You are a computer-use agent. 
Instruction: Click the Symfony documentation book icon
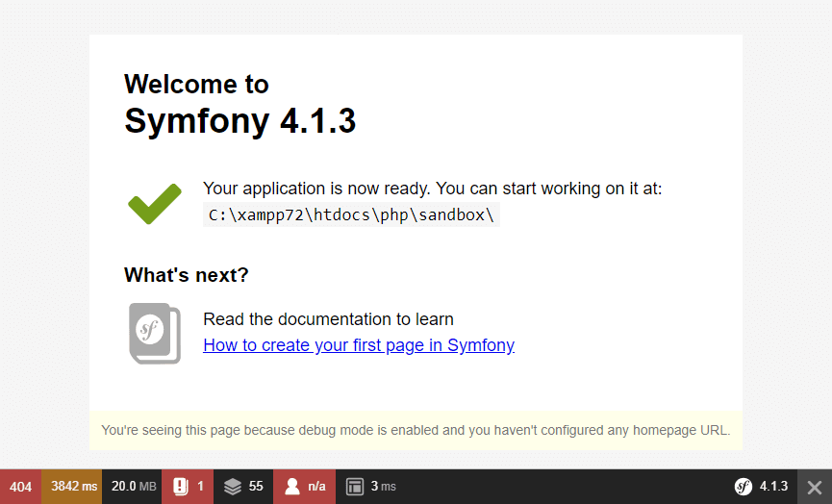[155, 333]
